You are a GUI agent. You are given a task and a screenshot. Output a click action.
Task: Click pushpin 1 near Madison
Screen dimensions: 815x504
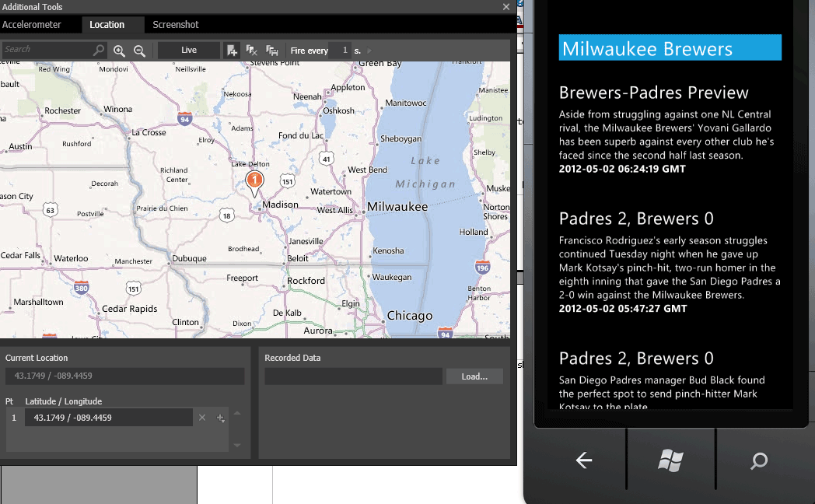tap(254, 181)
